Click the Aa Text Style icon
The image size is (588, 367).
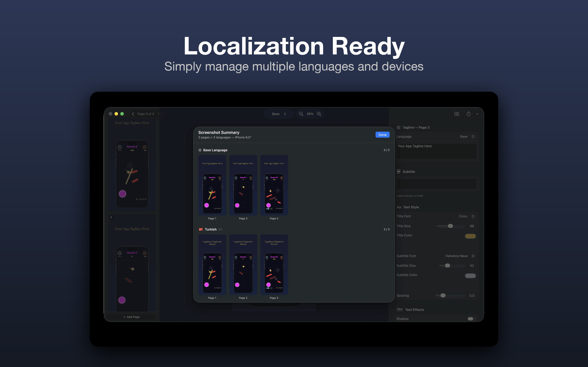pos(399,207)
